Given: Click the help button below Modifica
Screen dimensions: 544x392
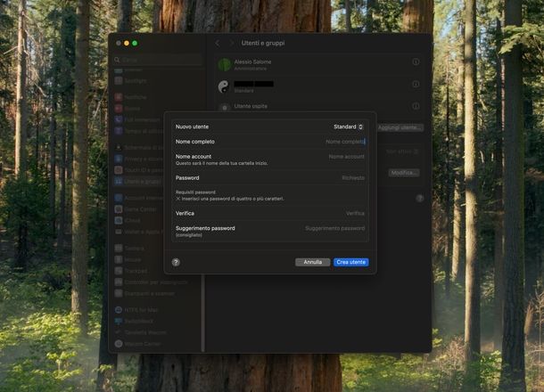Looking at the screenshot, I should [420, 199].
